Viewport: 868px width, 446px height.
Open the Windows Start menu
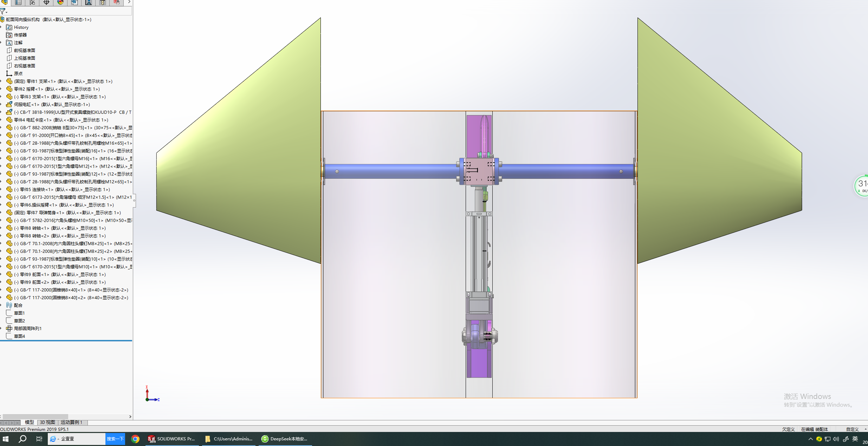(6, 439)
